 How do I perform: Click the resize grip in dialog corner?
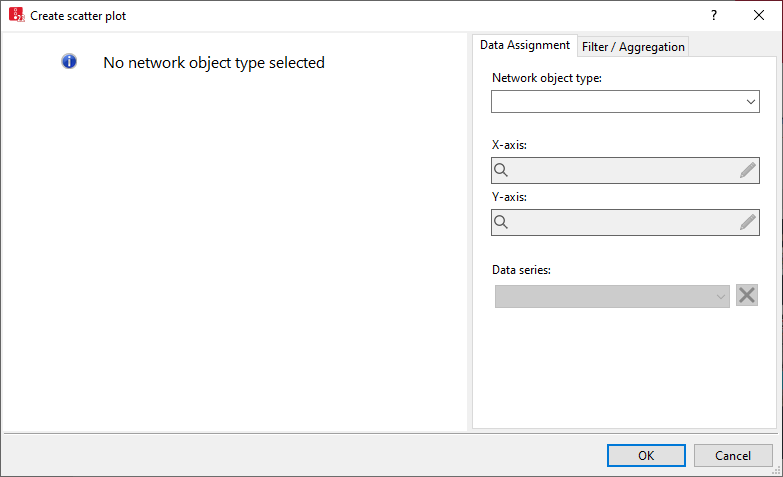[x=776, y=470]
